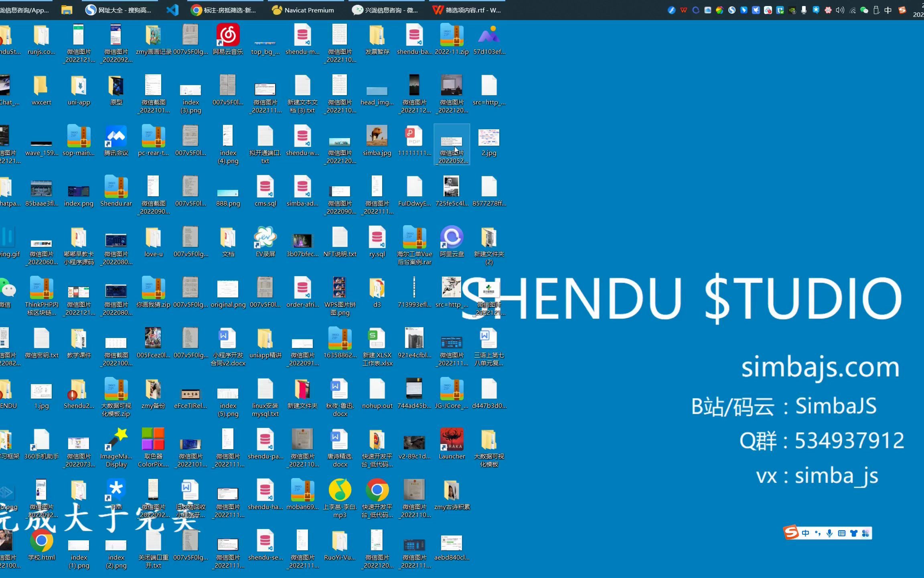Open Sogou toolbar soft keyboard icon
The height and width of the screenshot is (578, 924).
click(842, 533)
